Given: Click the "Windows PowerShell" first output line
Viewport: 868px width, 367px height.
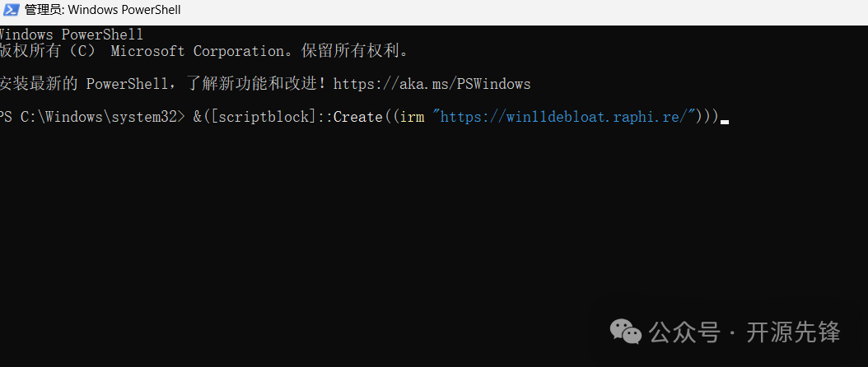Looking at the screenshot, I should tap(72, 35).
